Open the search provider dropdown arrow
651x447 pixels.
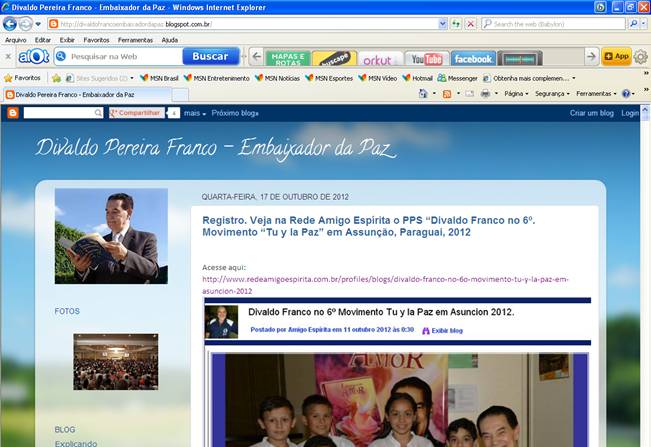644,24
